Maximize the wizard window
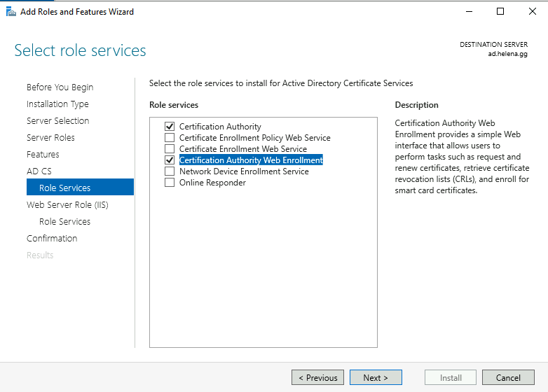Screen dimensions: 548x392 point(500,11)
